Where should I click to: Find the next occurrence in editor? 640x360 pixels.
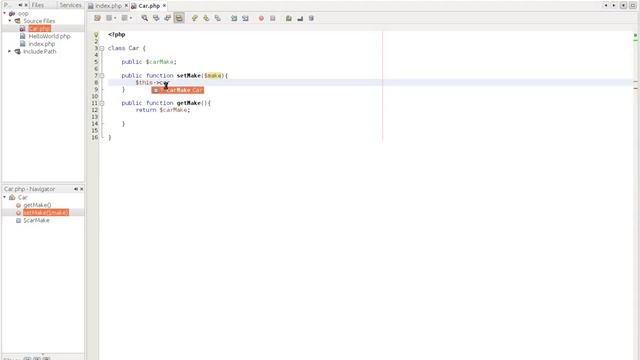click(167, 18)
